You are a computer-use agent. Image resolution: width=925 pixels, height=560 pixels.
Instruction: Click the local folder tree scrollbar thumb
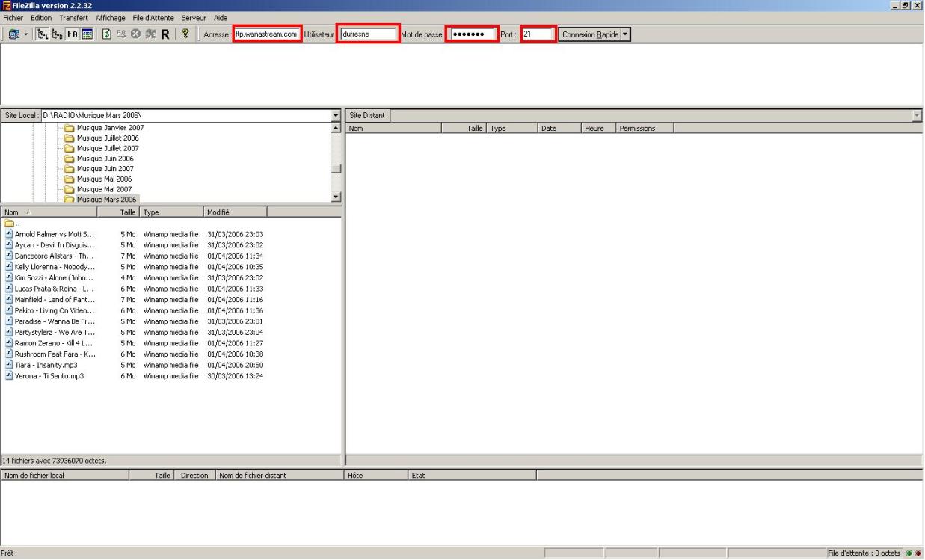[335, 168]
